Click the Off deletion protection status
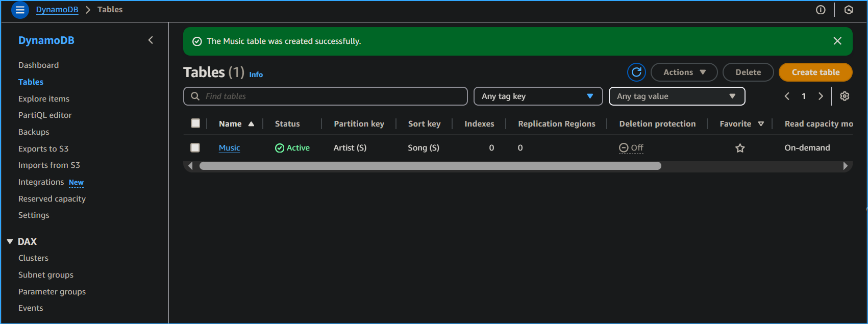 coord(631,148)
